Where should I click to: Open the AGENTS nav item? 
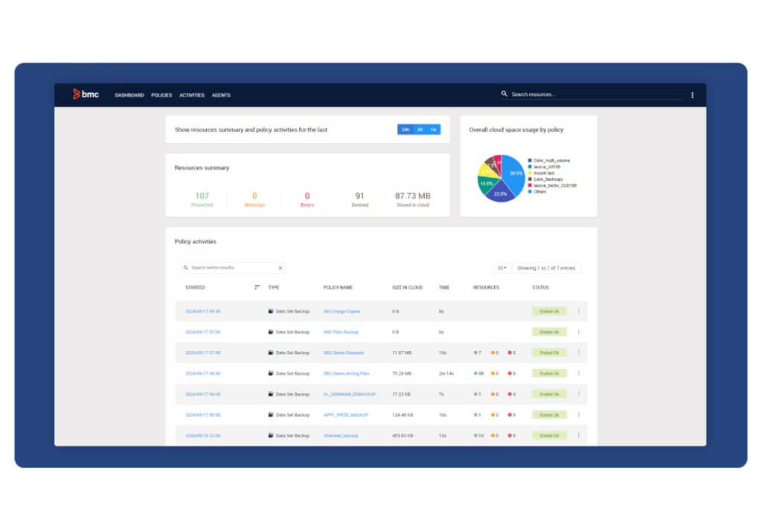coord(221,95)
